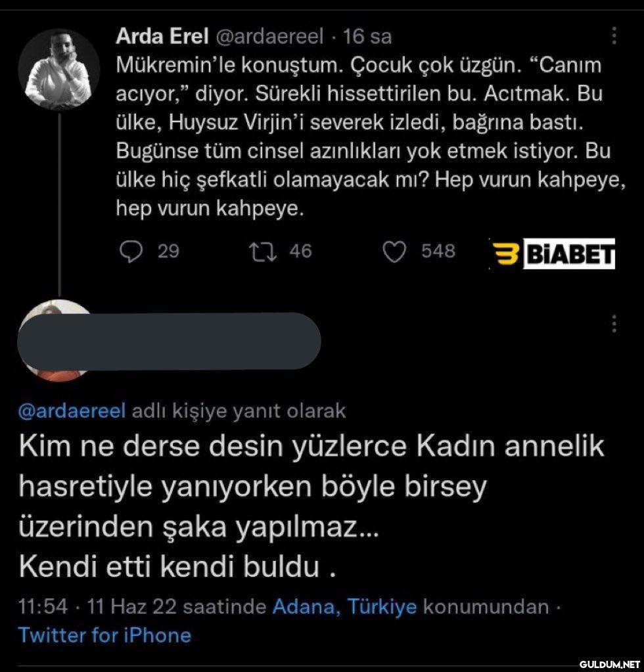Open the three-dot menu on the reply tweet
Viewport: 644px width, 672px height.
[x=614, y=323]
